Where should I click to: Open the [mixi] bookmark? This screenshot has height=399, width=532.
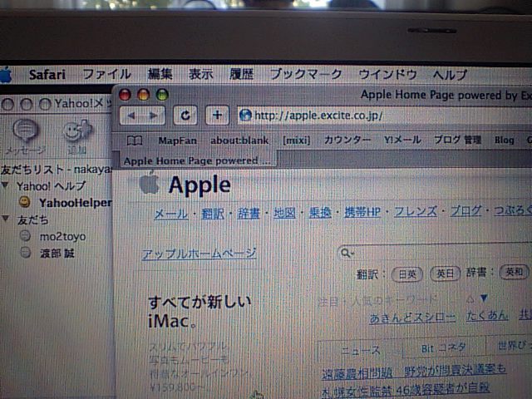pos(297,140)
